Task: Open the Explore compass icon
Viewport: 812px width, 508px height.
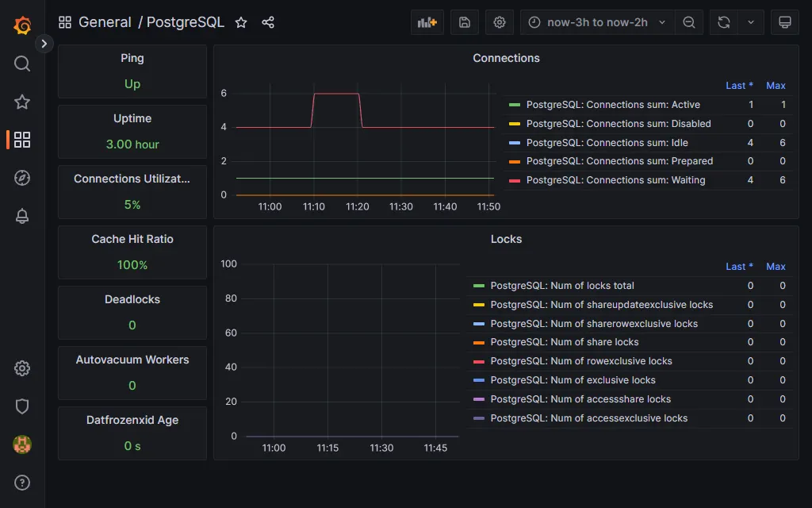Action: (21, 178)
